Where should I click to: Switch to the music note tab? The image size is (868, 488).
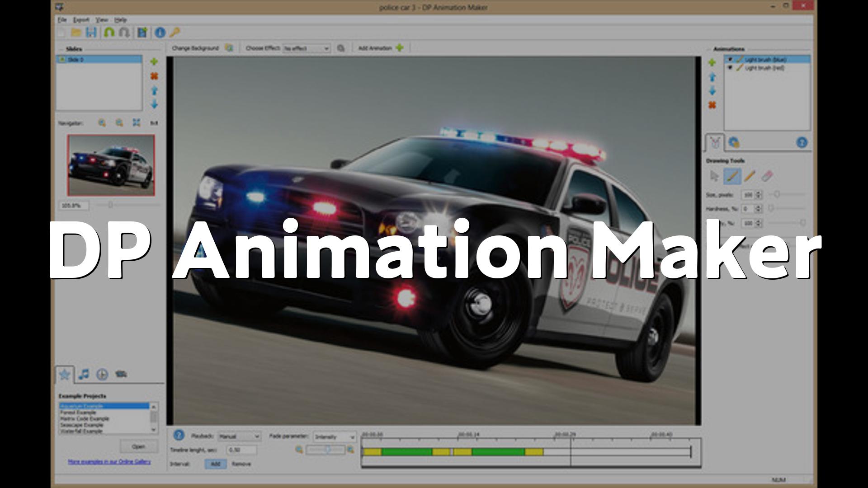84,374
